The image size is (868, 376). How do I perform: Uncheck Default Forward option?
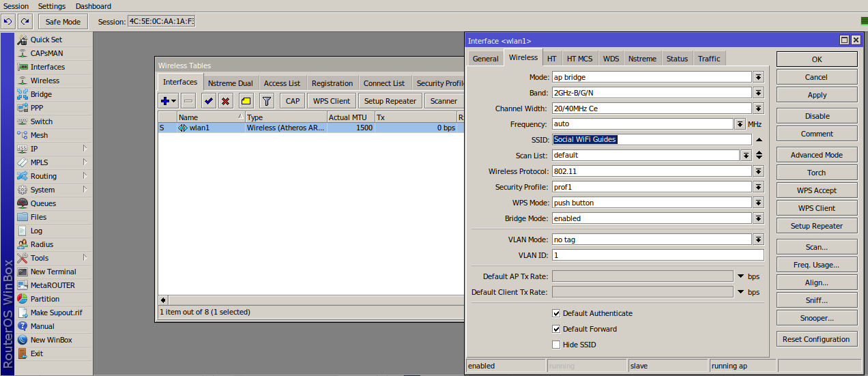[x=556, y=329]
